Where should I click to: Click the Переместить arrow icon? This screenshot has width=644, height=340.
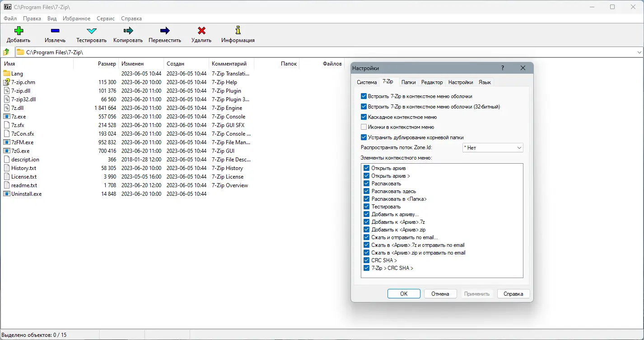click(165, 31)
